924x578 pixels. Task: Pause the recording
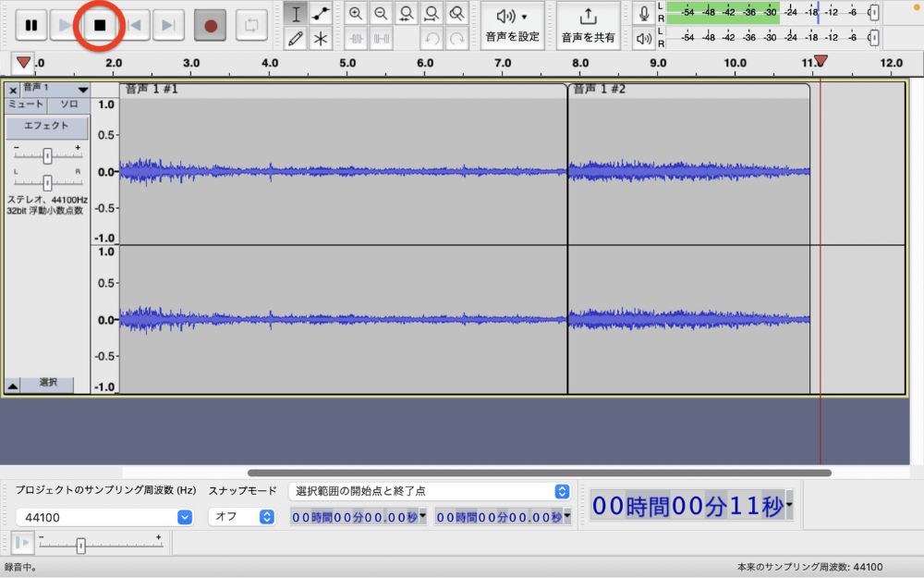pos(31,25)
